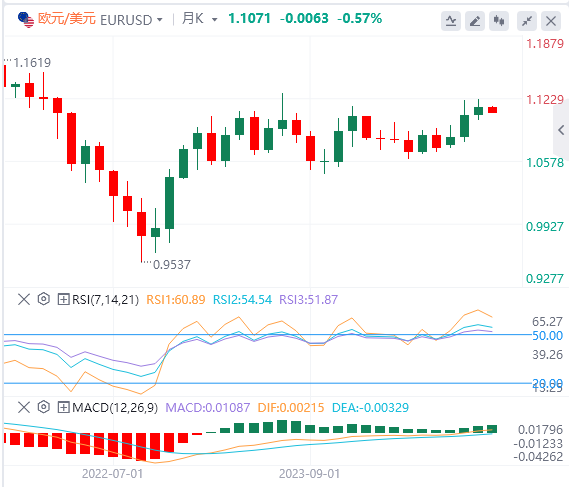Open MACD indicator settings hexagon
The image size is (569, 487).
pos(44,407)
